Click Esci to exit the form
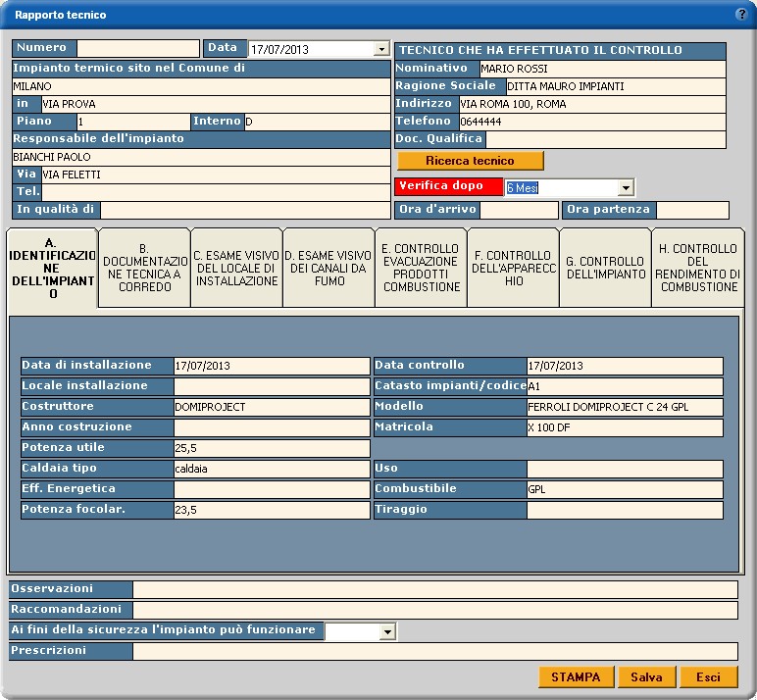The image size is (757, 700). (708, 677)
